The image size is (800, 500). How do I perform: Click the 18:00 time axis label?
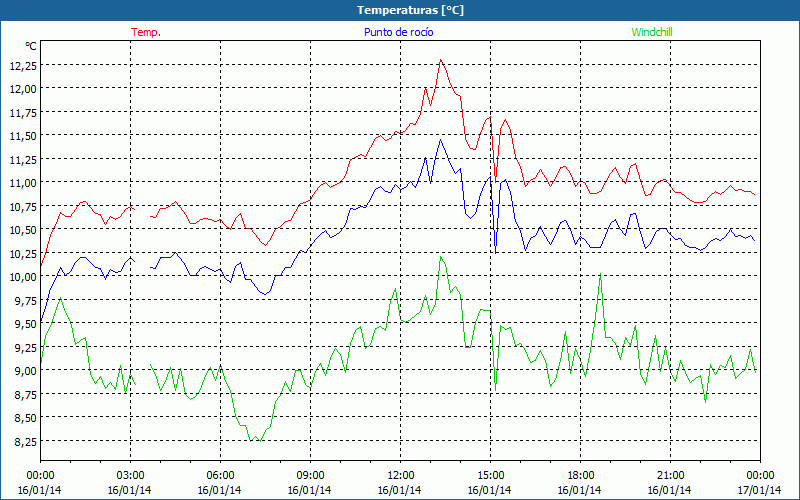581,475
